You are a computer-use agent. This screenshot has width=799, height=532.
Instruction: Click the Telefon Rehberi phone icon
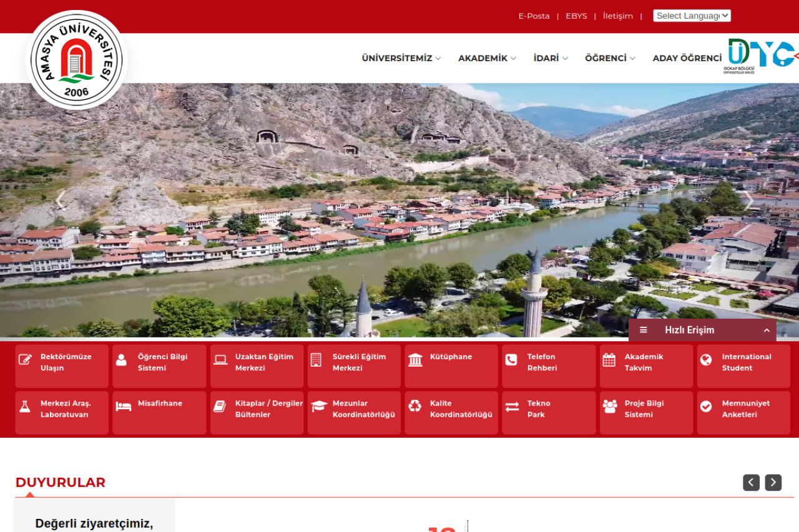511,360
